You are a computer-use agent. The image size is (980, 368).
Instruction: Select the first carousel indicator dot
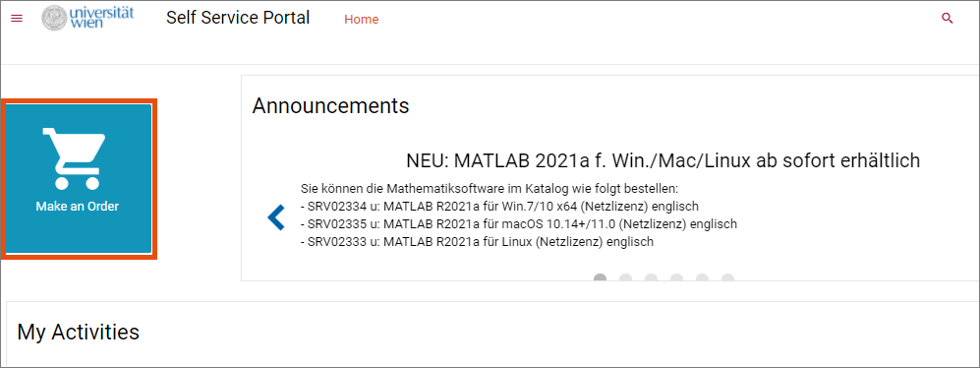tap(600, 277)
